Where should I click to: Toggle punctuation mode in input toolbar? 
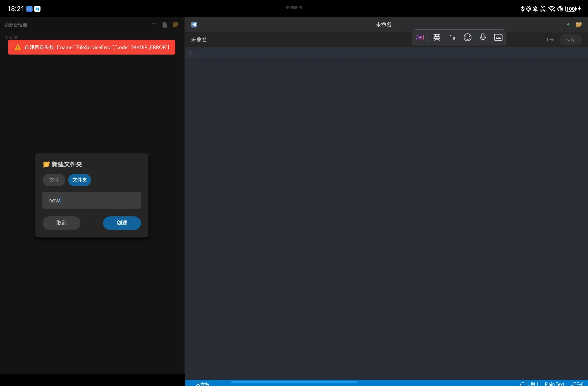click(452, 38)
